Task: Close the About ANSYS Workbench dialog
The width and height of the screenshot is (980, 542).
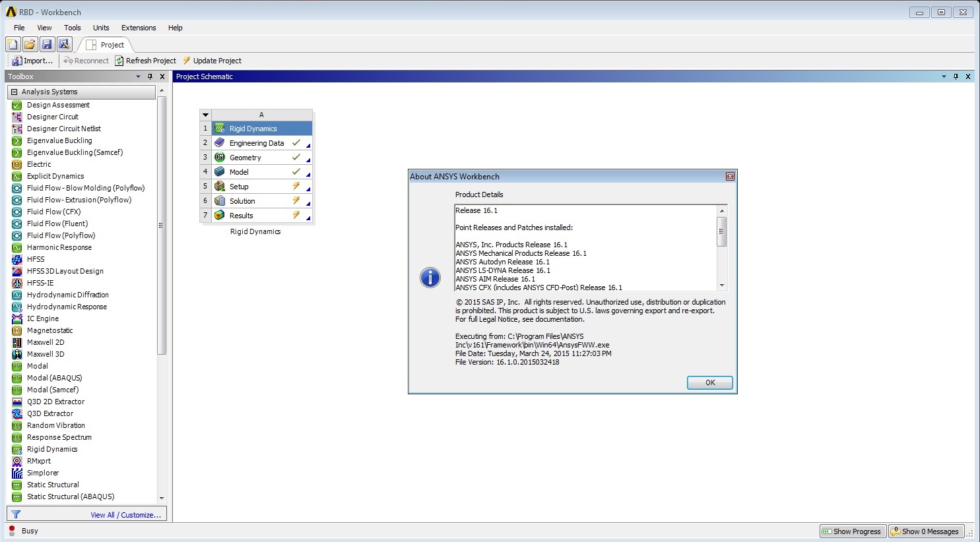Action: tap(730, 177)
